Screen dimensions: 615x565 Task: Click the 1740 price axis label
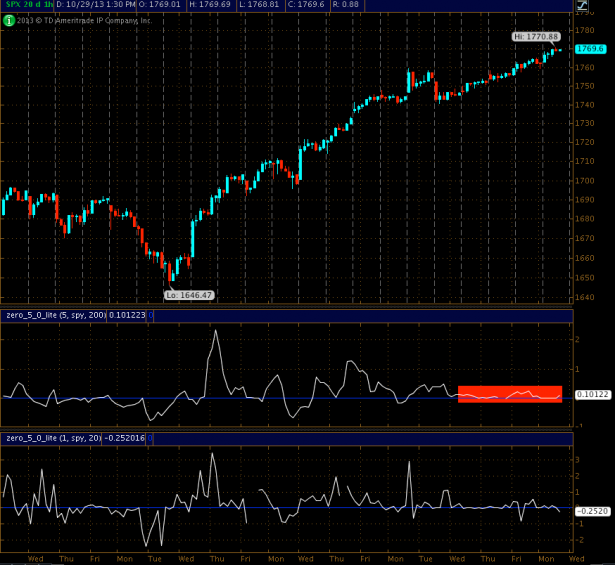[584, 105]
